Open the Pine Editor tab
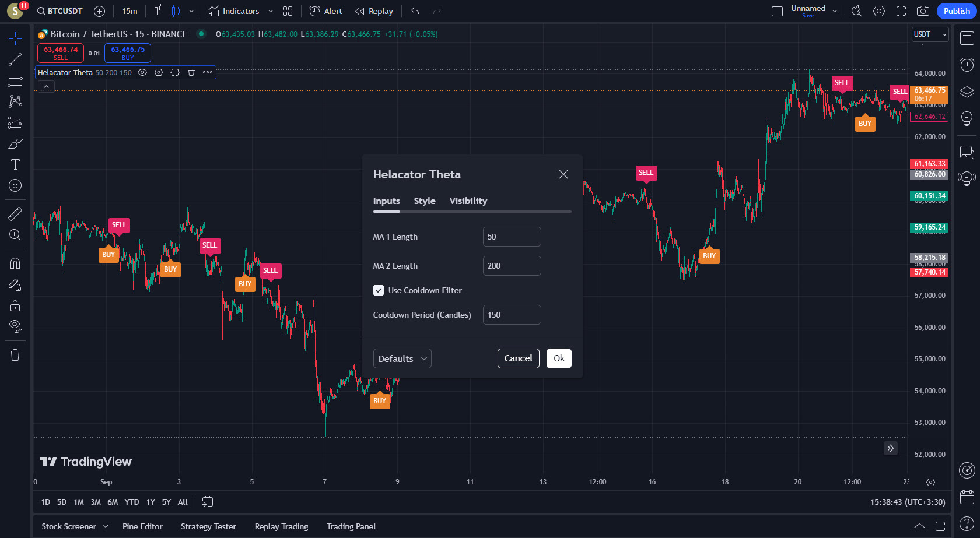The height and width of the screenshot is (538, 980). tap(142, 526)
